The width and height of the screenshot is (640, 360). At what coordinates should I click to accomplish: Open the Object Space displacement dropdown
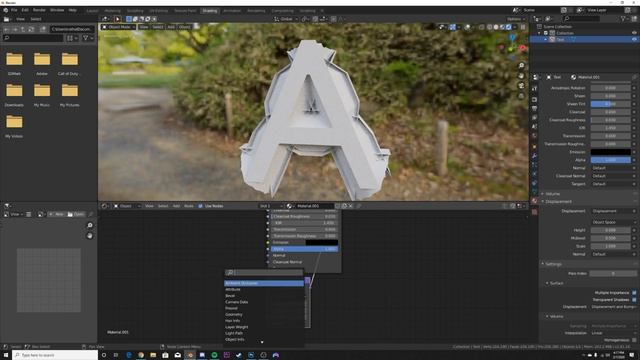pyautogui.click(x=613, y=222)
